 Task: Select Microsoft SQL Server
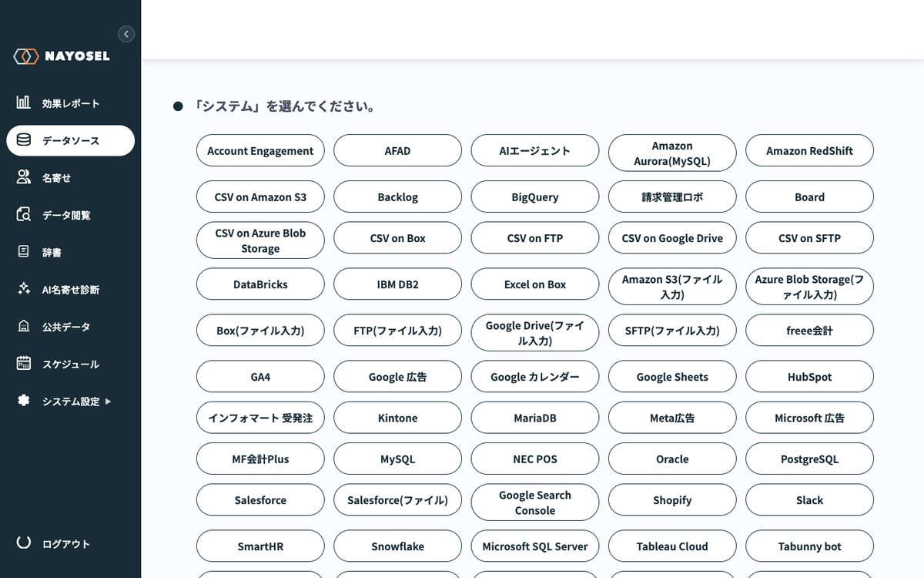tap(535, 546)
